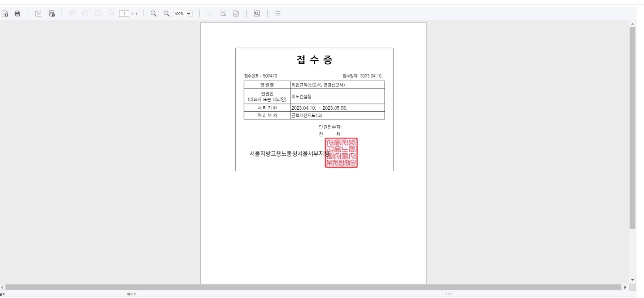Click the save document icon
Viewport: 644px width, 298px height.
[5, 14]
